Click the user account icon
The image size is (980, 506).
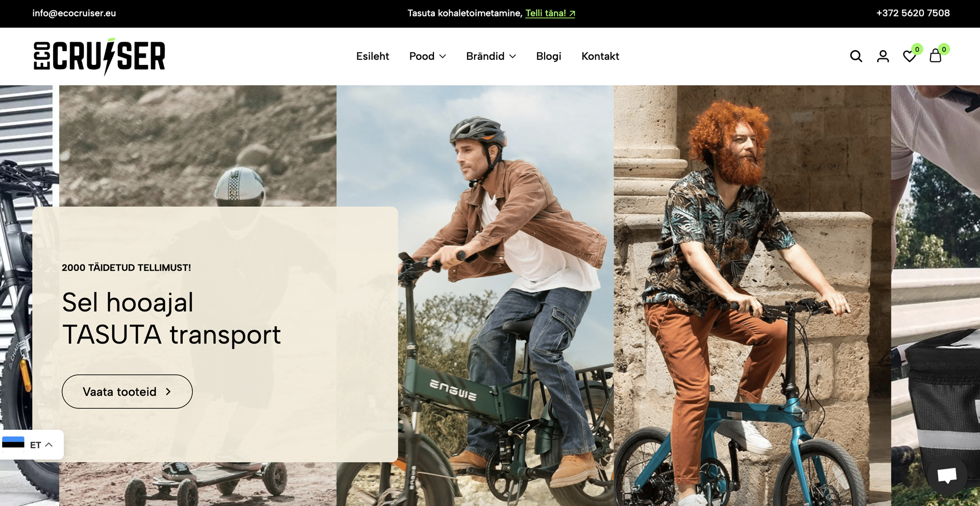883,56
